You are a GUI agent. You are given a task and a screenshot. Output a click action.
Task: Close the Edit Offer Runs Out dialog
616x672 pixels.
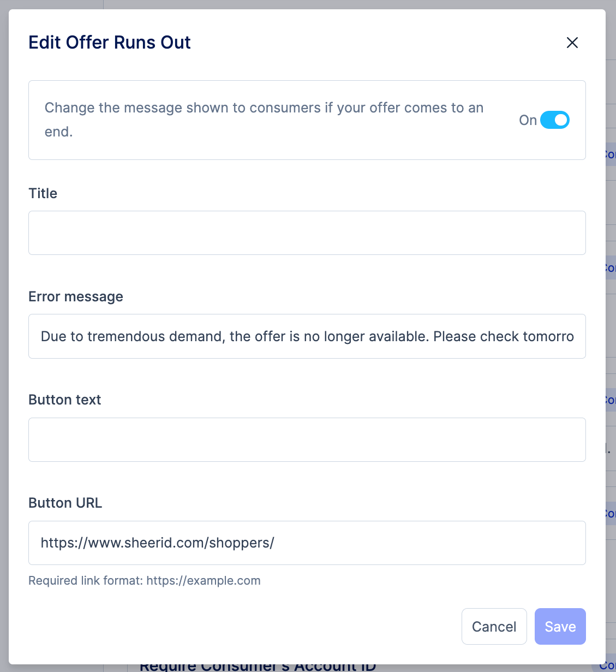tap(572, 43)
